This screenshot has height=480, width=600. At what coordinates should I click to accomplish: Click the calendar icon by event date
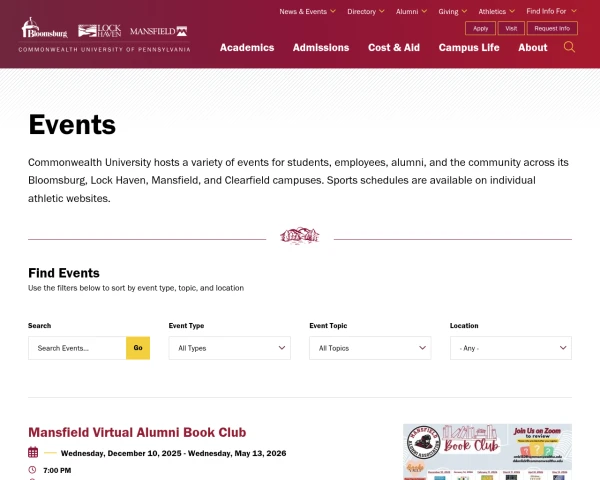(x=33, y=452)
